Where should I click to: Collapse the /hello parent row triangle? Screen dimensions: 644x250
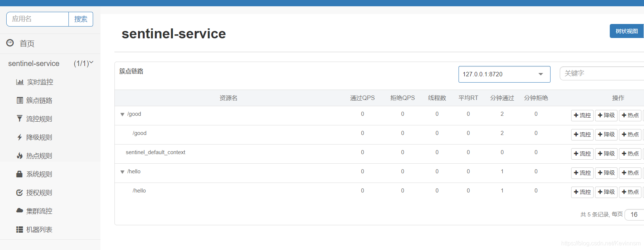[123, 172]
